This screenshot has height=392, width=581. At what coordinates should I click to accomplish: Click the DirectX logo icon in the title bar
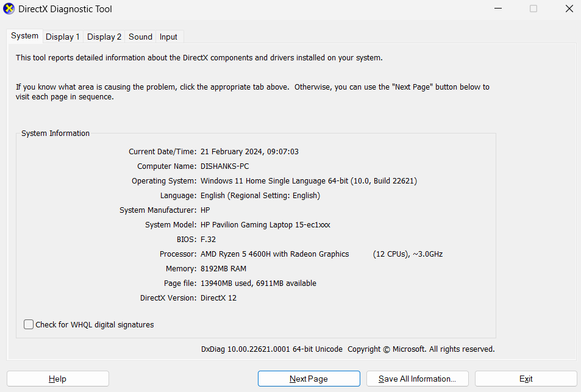pyautogui.click(x=9, y=9)
